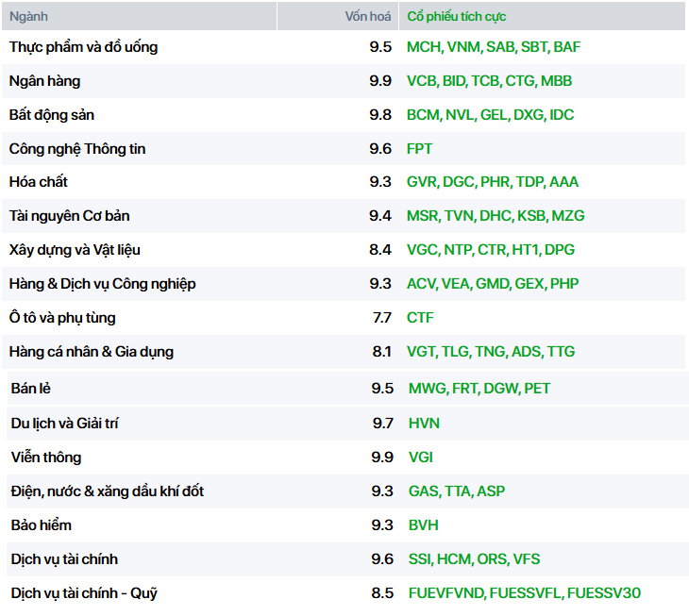Select 'Điện, nước & xăng dầu khí đốt' sector

coord(108,491)
